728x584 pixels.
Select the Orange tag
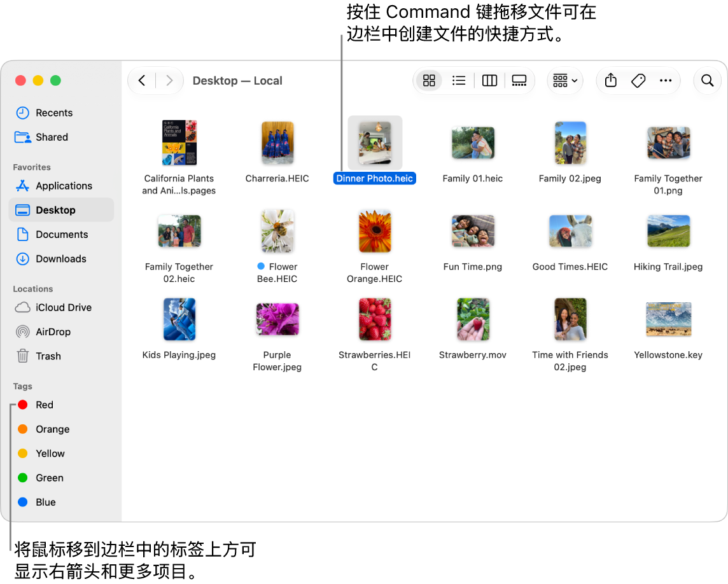pos(61,429)
